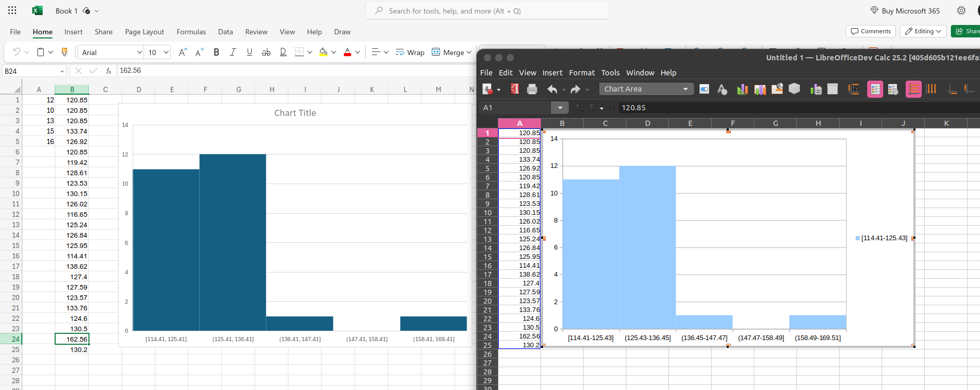This screenshot has width=980, height=390.
Task: Open the Draw ribbon tab
Action: pyautogui.click(x=342, y=32)
